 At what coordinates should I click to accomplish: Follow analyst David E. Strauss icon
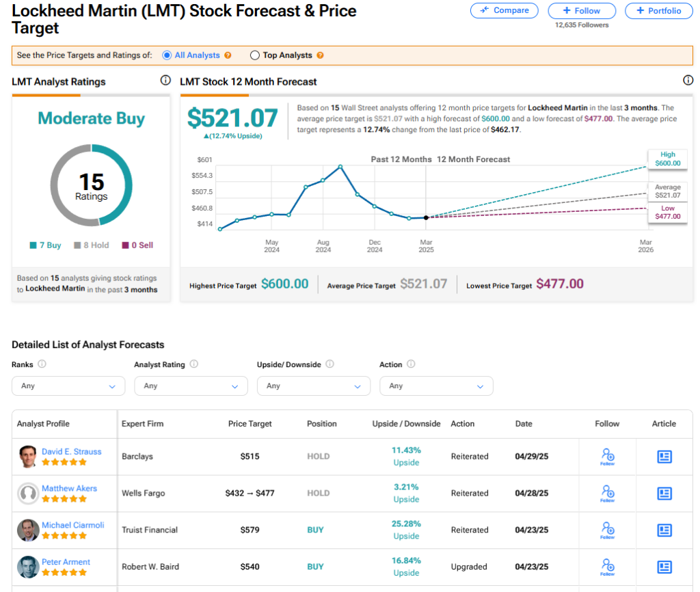pos(608,457)
